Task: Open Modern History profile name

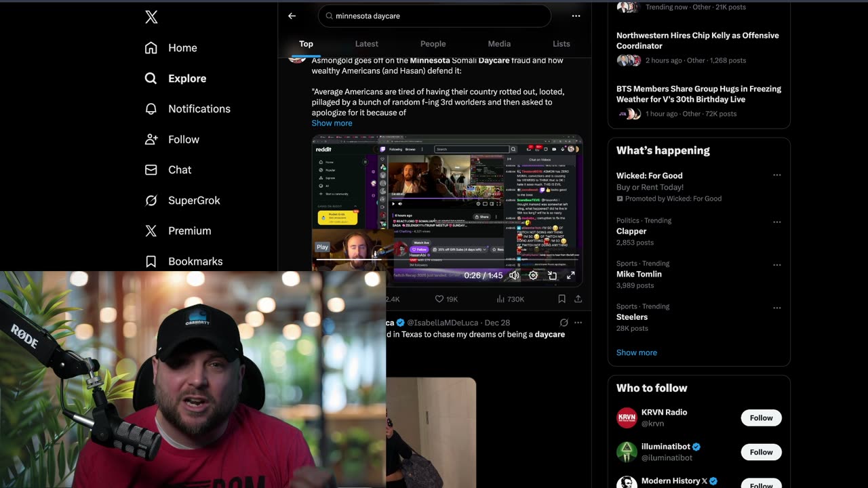Action: 674,481
